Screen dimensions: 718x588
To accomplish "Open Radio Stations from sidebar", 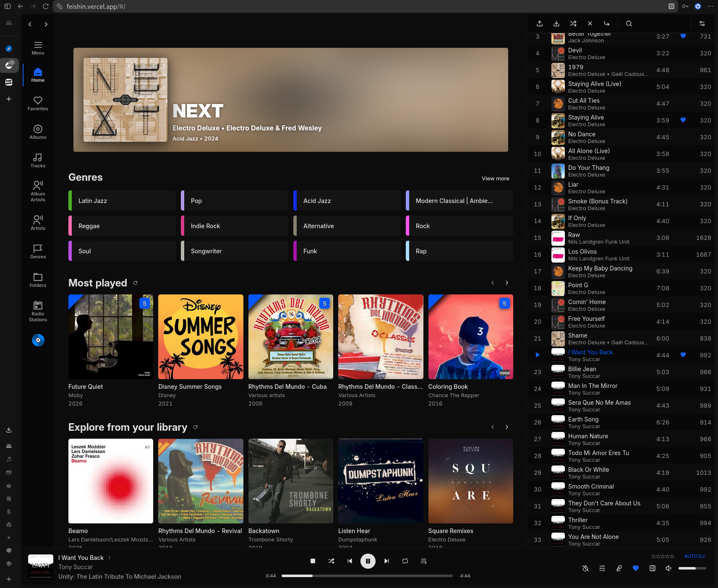I will (x=38, y=311).
